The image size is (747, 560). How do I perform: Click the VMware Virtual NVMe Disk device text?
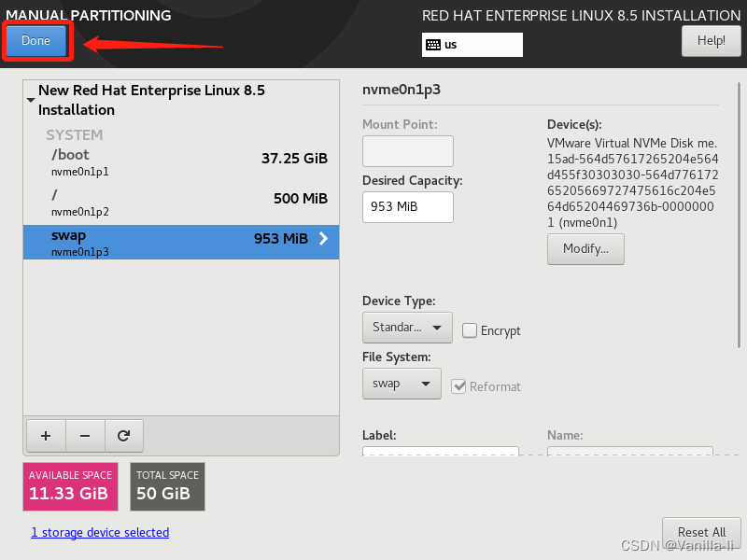[x=632, y=183]
